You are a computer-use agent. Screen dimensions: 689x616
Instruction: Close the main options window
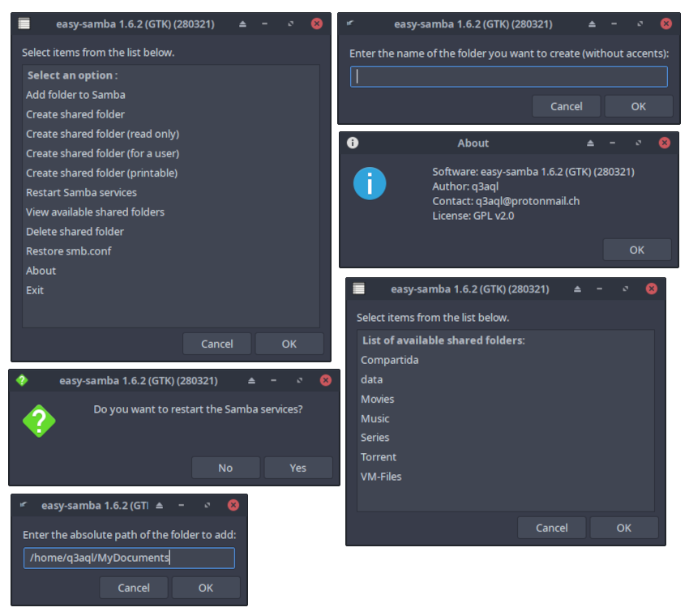point(316,24)
